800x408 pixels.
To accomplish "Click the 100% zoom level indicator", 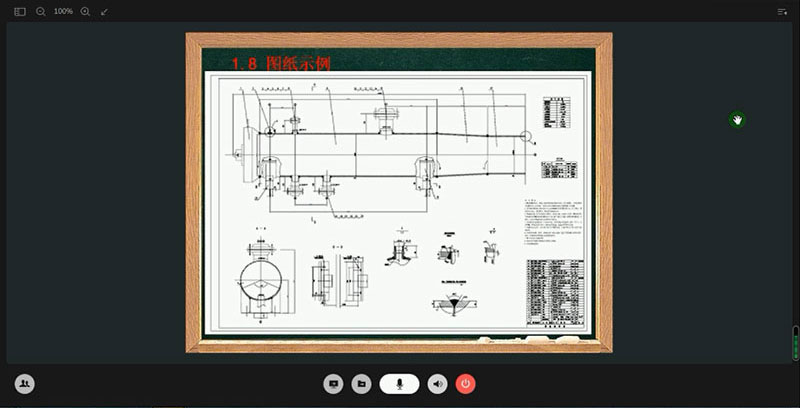I will (x=63, y=11).
